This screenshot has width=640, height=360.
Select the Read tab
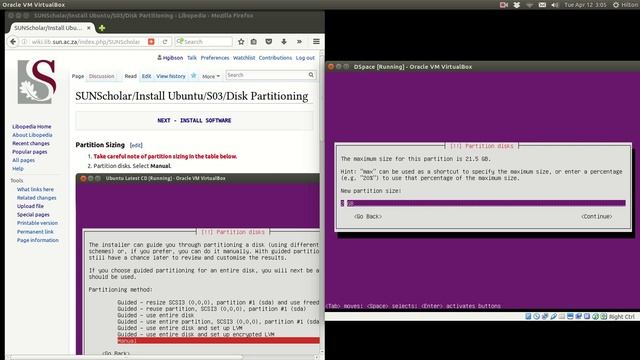coord(131,76)
